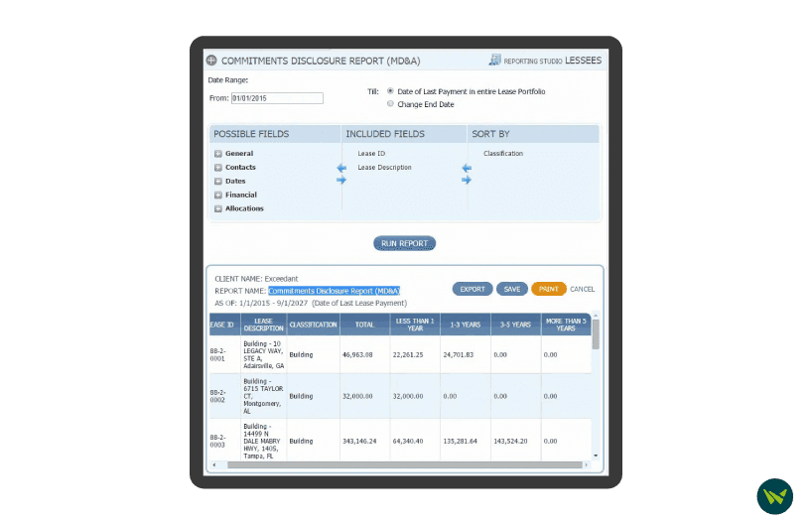Select the Change End Date option
The image size is (812, 524).
[390, 104]
